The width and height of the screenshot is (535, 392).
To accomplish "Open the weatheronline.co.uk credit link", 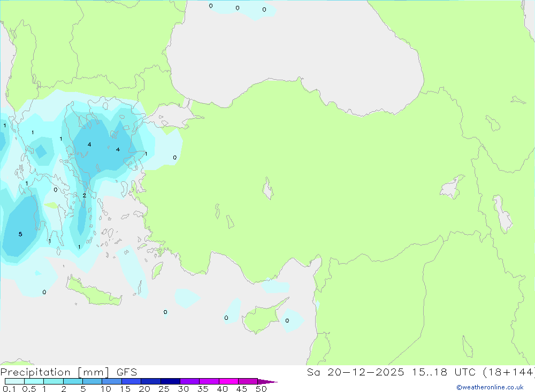I will (x=490, y=387).
